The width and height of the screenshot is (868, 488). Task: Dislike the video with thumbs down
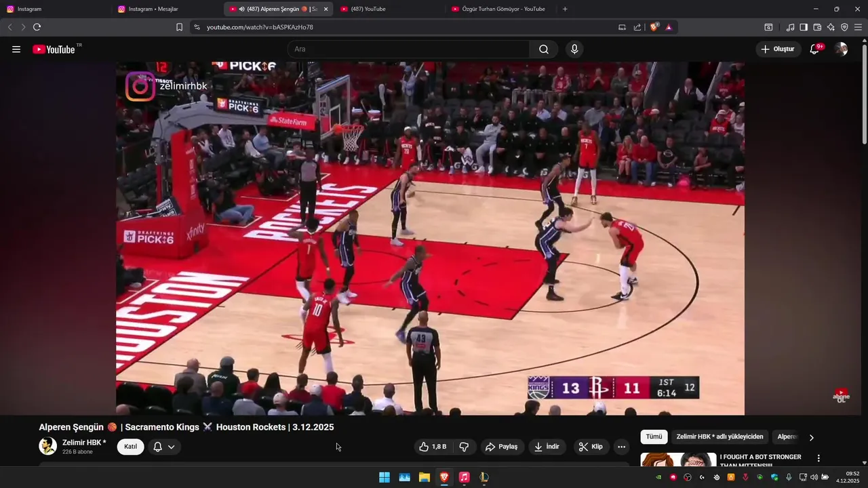(x=465, y=447)
